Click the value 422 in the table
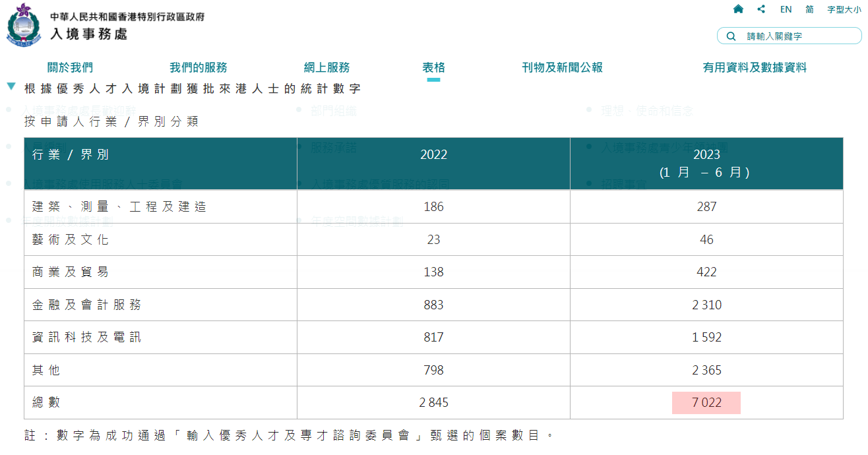This screenshot has width=868, height=455. [706, 272]
